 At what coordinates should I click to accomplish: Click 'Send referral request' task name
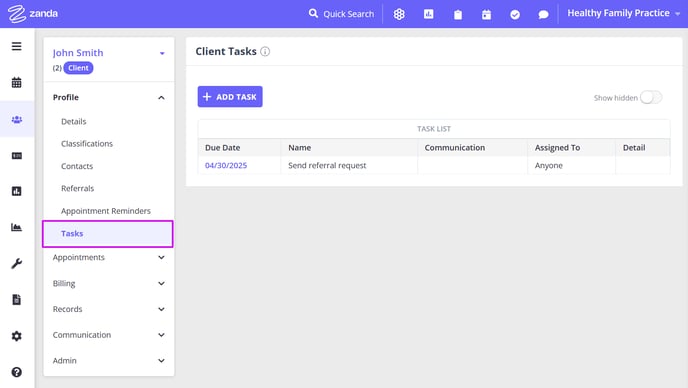(327, 165)
